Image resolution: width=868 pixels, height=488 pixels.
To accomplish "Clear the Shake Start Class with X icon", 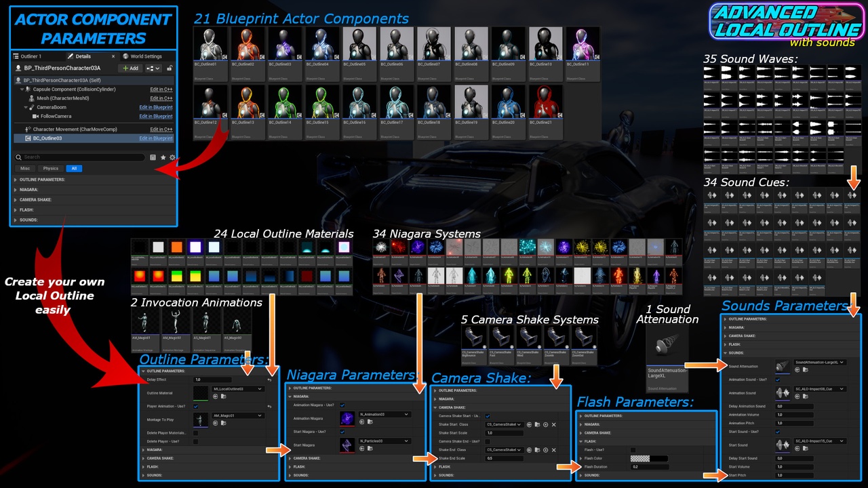I will coord(554,425).
